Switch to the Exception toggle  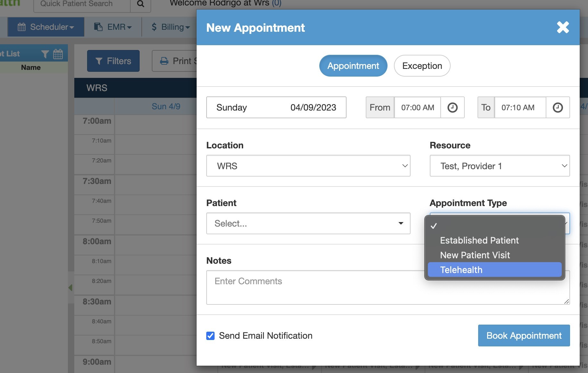[x=422, y=66]
